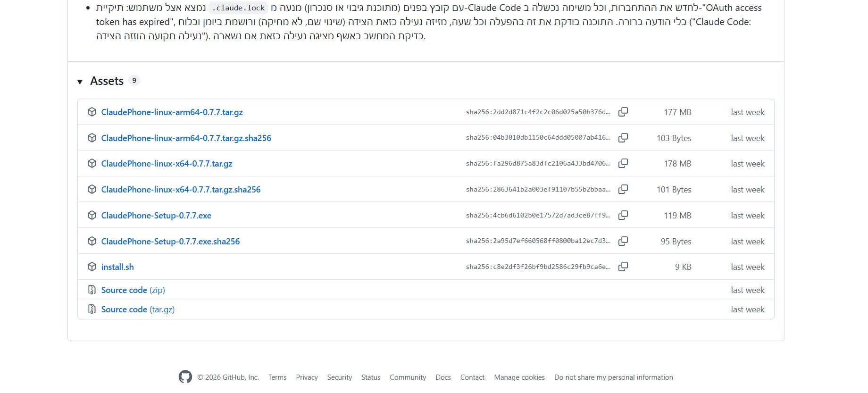Screen dimensions: 868x393
Task: Copy sha256 for ClaudePhone-Setup-0.7.7.exe
Action: click(623, 215)
